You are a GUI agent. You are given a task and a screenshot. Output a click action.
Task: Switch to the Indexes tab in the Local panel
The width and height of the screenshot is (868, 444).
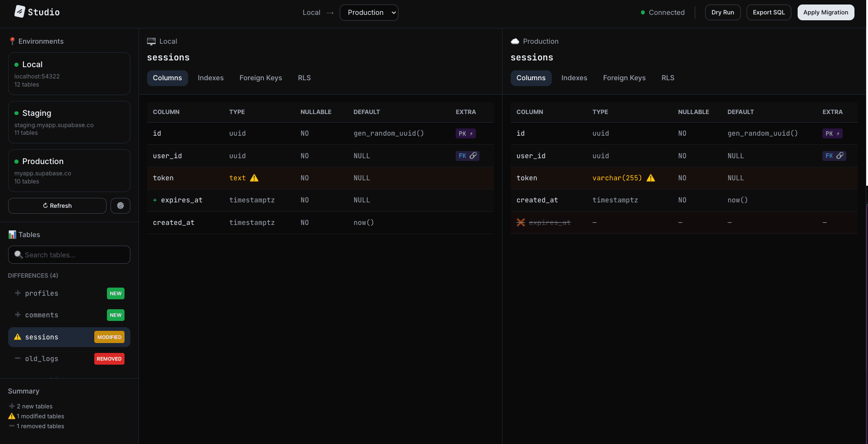pyautogui.click(x=210, y=78)
